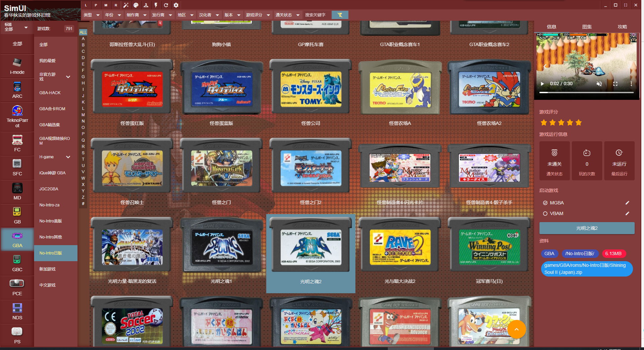Play the preview video
This screenshot has width=644, height=350.
point(542,84)
